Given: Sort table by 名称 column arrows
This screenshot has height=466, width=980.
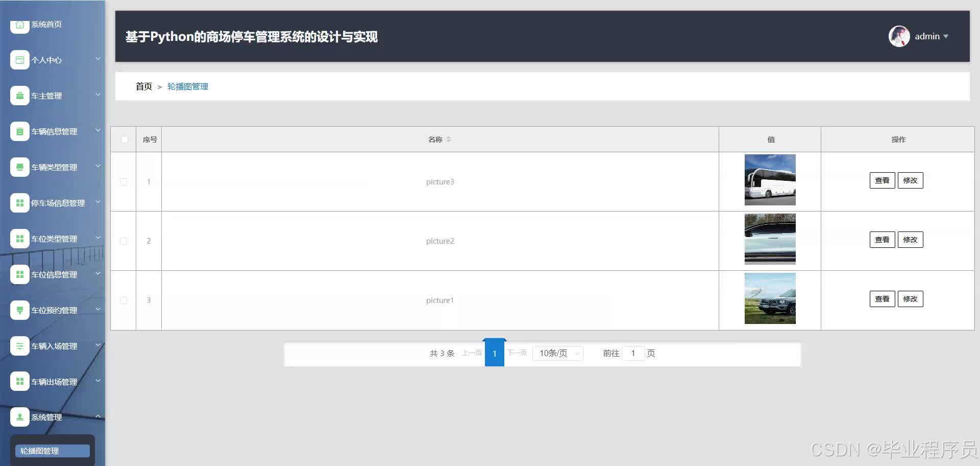Looking at the screenshot, I should pyautogui.click(x=449, y=139).
